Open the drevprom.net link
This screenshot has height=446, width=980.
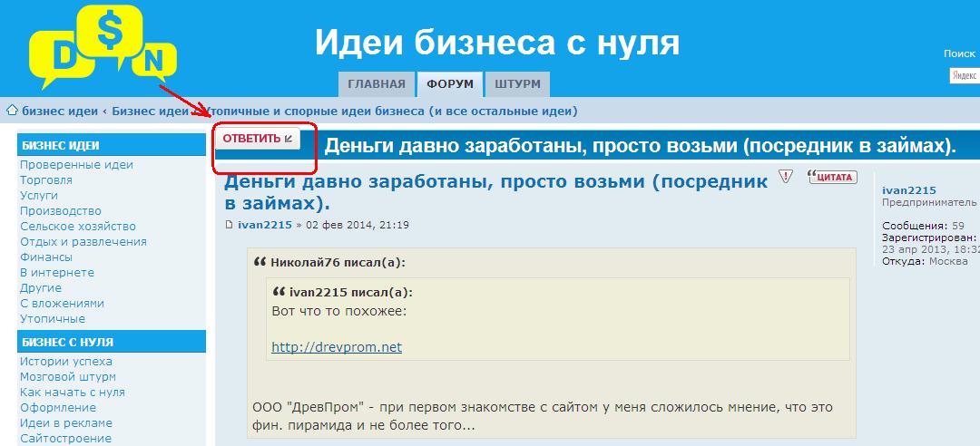point(337,347)
